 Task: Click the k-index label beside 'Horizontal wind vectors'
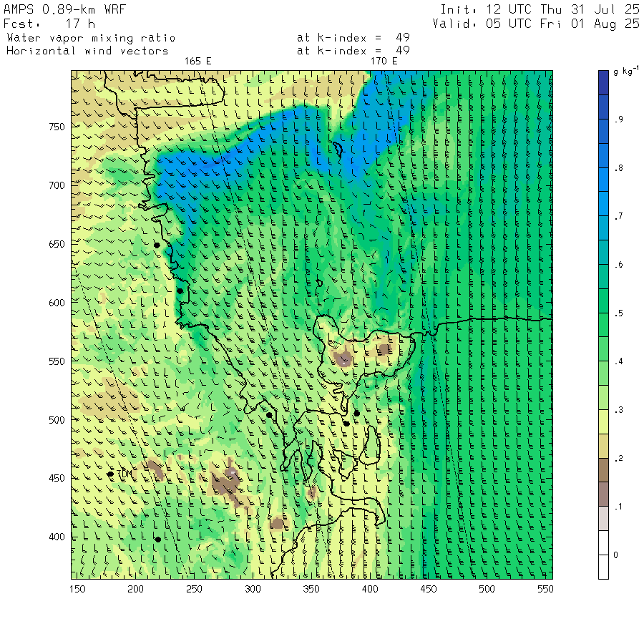click(353, 51)
